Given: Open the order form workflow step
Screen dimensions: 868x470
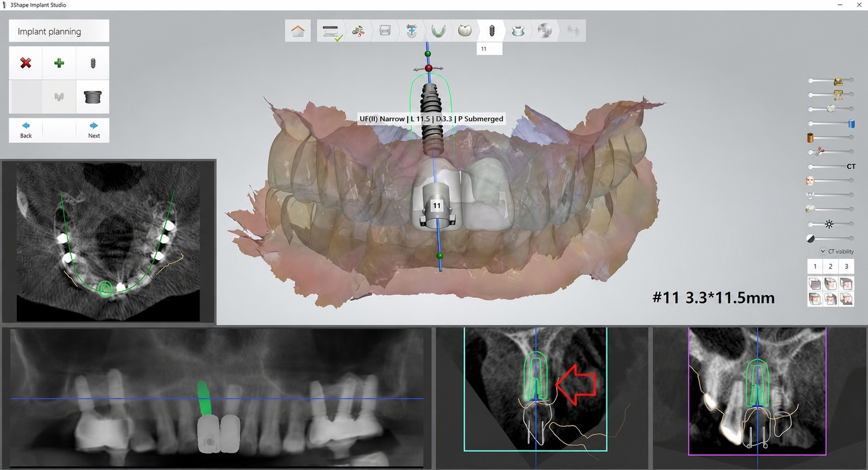Looking at the screenshot, I should tap(330, 31).
